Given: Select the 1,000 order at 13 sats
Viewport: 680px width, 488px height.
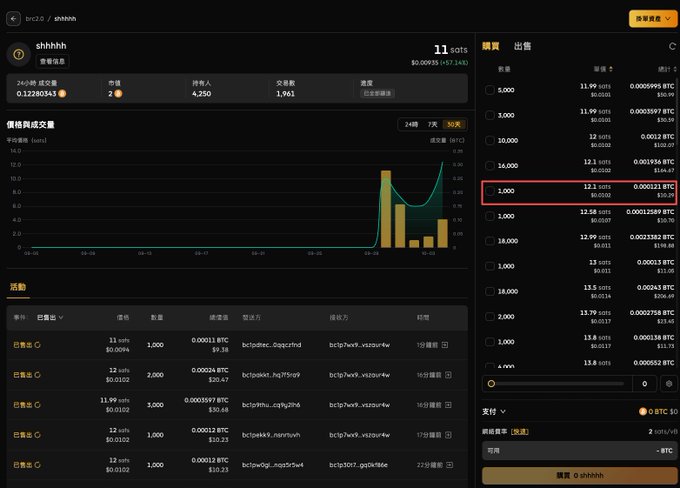Looking at the screenshot, I should 490,266.
